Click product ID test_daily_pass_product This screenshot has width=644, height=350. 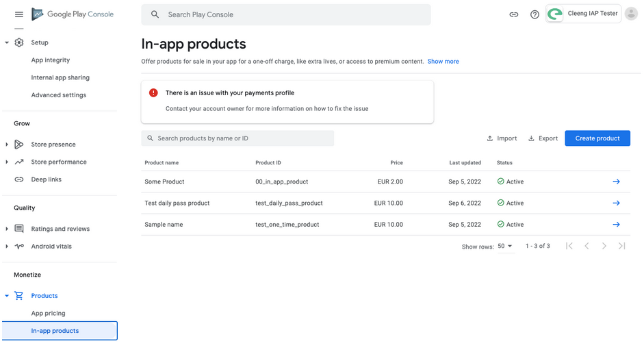click(289, 203)
